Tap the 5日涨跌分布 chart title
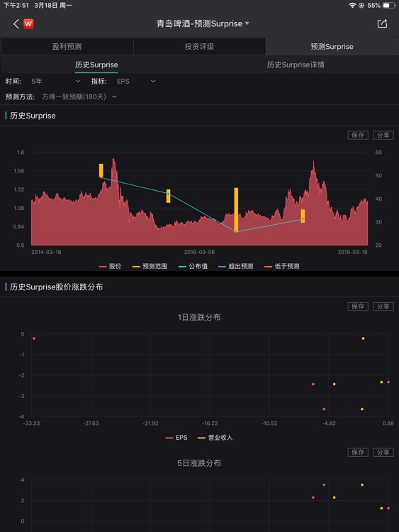The image size is (399, 532). [199, 463]
